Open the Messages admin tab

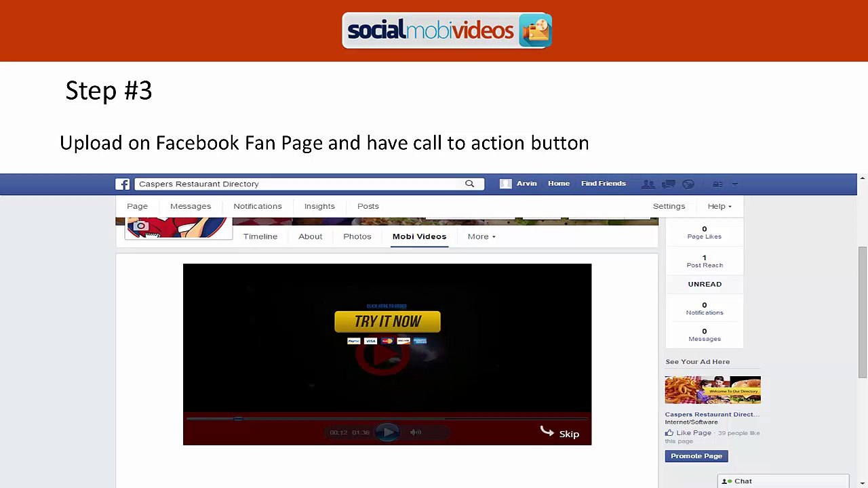tap(191, 206)
